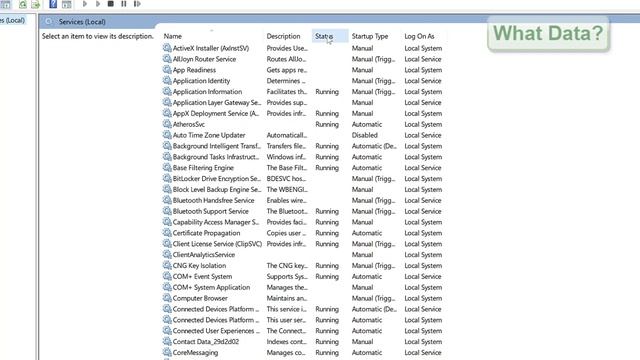This screenshot has width=640, height=360.
Task: Click 'Local System' for App Readiness
Action: click(423, 70)
